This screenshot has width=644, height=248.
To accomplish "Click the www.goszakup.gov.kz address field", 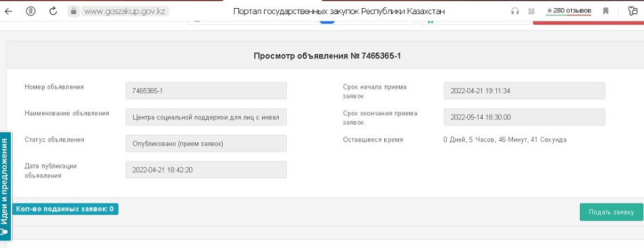I will click(124, 11).
